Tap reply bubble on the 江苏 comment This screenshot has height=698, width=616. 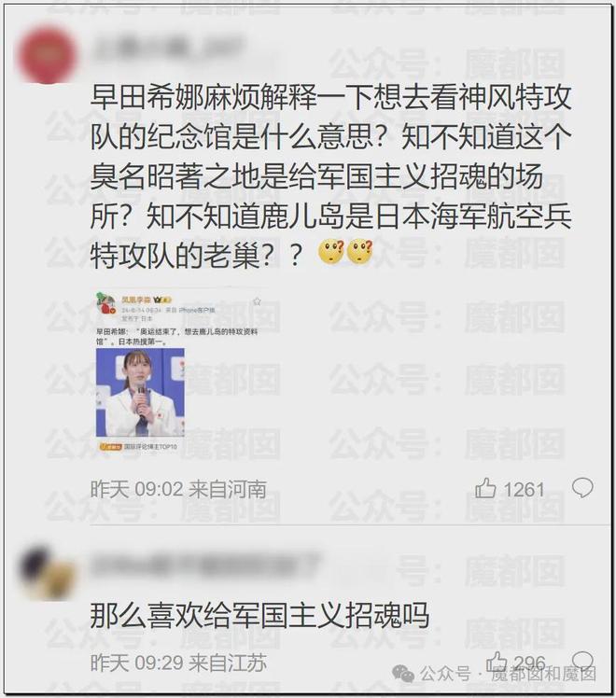[582, 660]
